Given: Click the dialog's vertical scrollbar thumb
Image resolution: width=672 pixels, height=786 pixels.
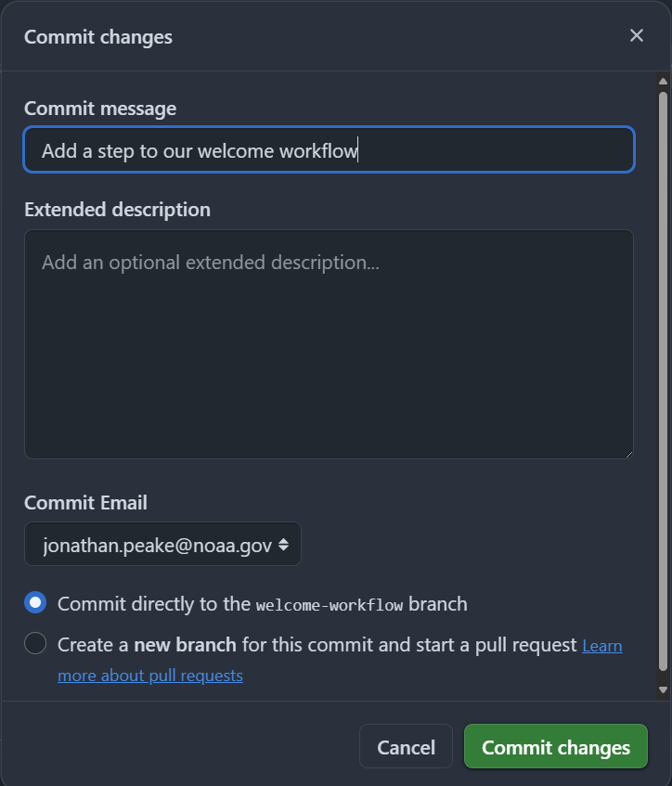Looking at the screenshot, I should tap(663, 371).
